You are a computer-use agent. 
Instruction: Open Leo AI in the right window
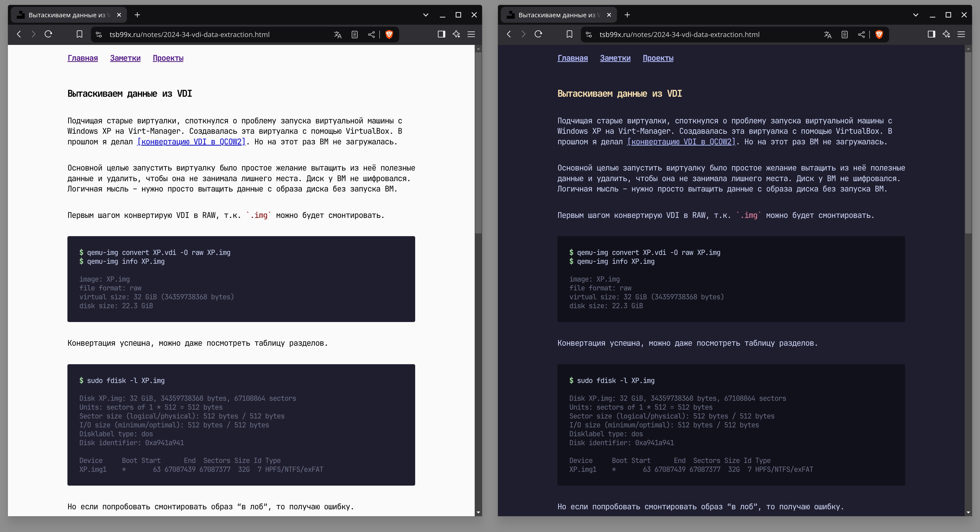(946, 34)
